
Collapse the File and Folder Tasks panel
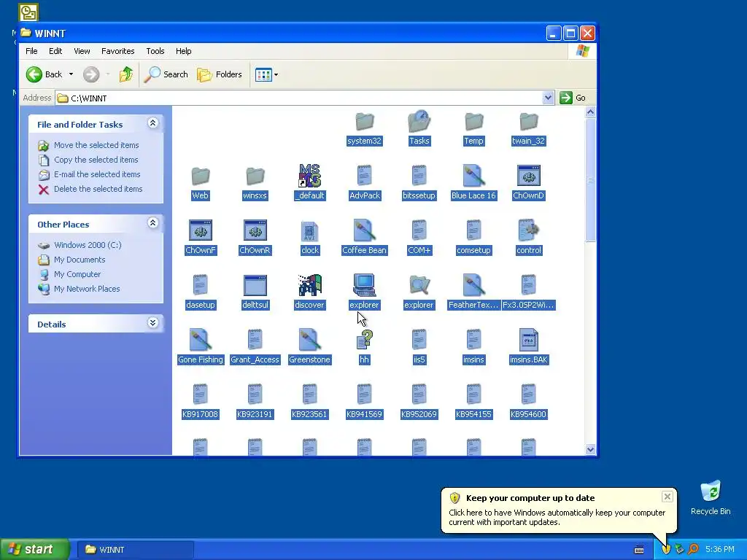coord(153,123)
